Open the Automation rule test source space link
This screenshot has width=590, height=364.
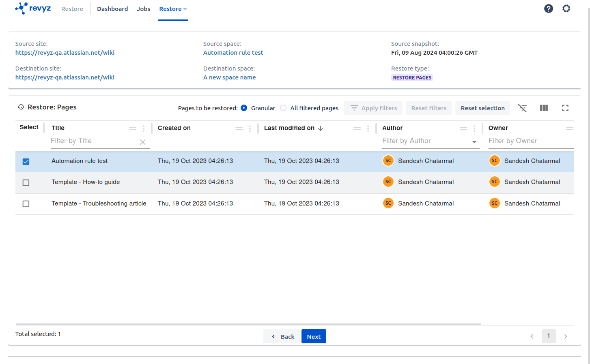[233, 53]
